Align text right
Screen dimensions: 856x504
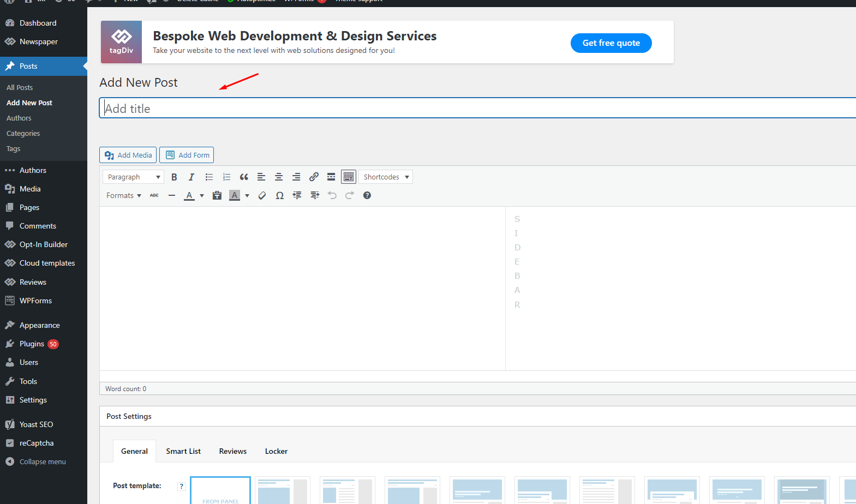click(296, 177)
